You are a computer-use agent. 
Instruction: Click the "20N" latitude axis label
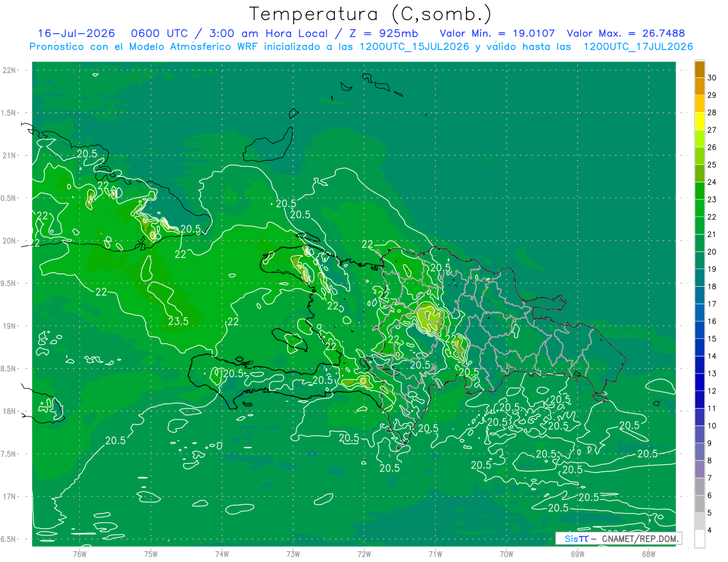coord(8,241)
